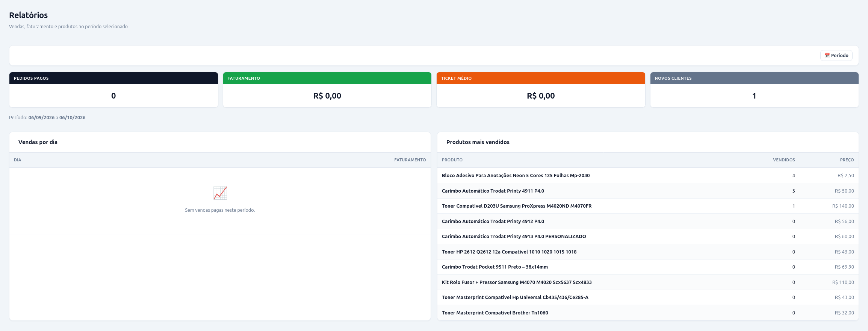Click the chart icon above empty sales message
Screen dimensions: 868x331
[220, 193]
